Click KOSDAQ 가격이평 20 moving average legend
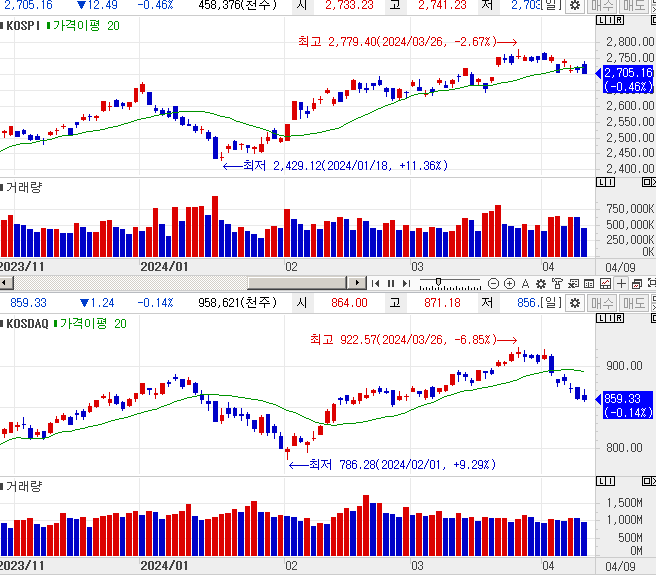656x575 pixels. tap(90, 323)
